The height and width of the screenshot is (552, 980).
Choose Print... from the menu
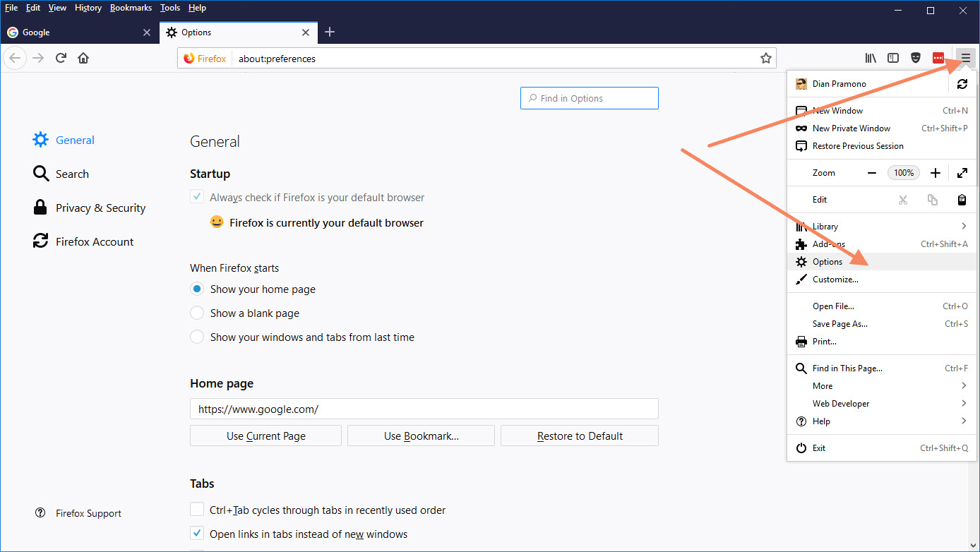882,342
